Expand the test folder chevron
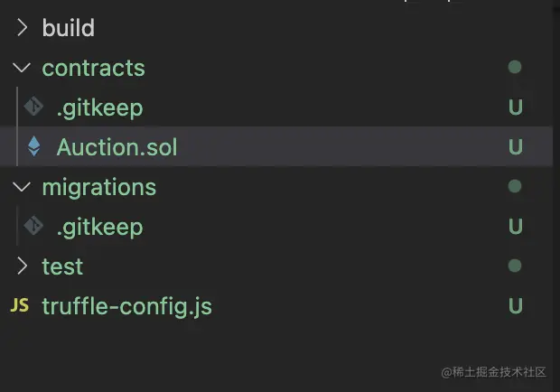This screenshot has width=560, height=392. (23, 266)
